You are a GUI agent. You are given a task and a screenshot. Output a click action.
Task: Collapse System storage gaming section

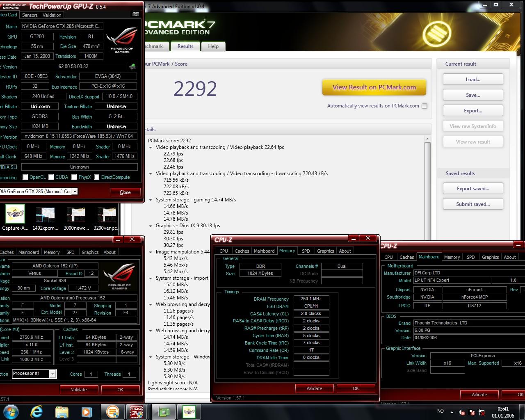(x=151, y=200)
